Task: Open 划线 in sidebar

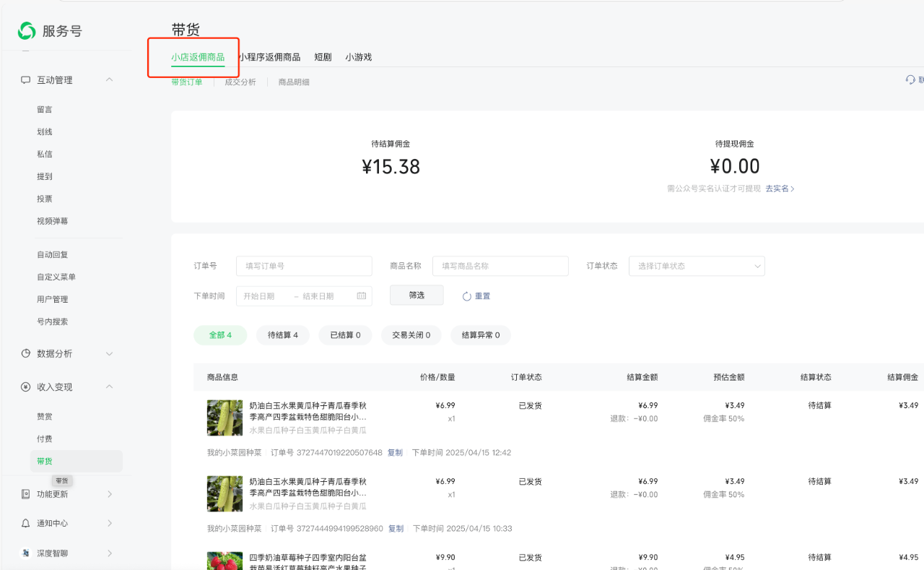Action: click(x=45, y=132)
